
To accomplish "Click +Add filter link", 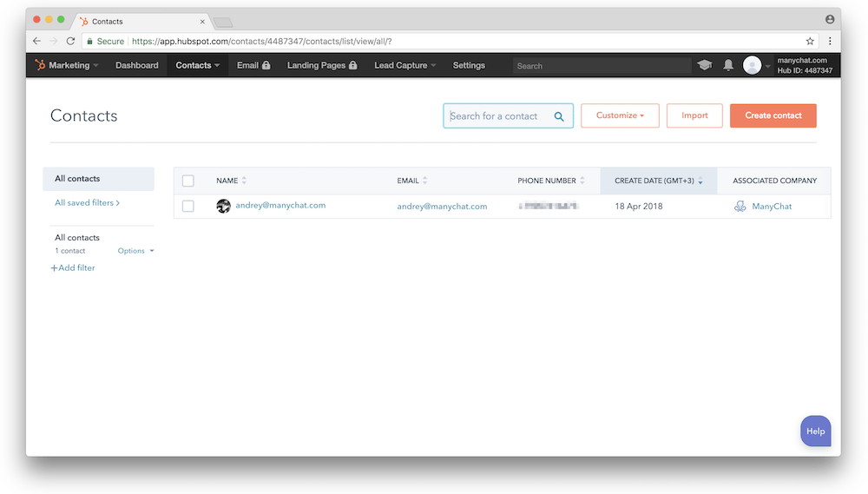I will coord(73,268).
